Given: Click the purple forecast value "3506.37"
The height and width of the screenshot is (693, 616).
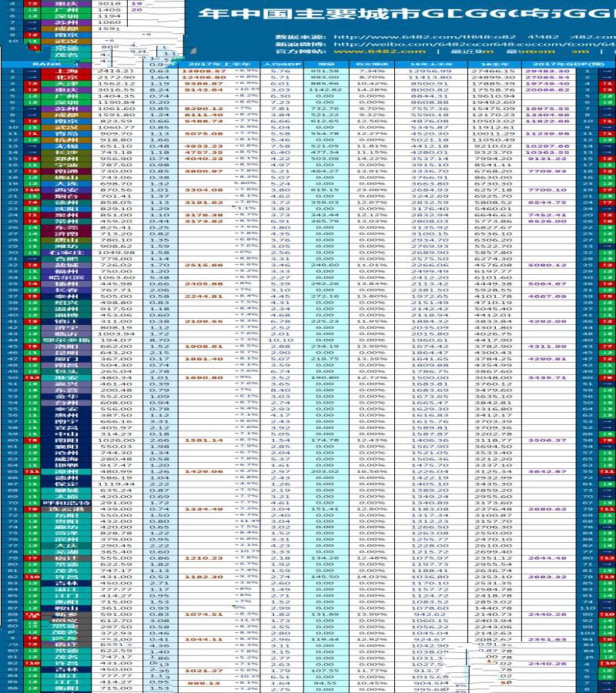Looking at the screenshot, I should click(x=547, y=440).
